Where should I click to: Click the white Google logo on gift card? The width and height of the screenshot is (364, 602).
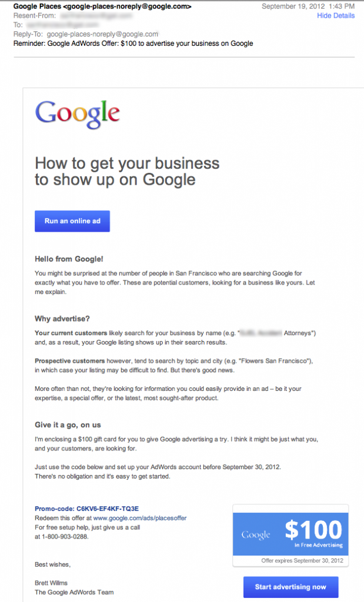(x=256, y=535)
